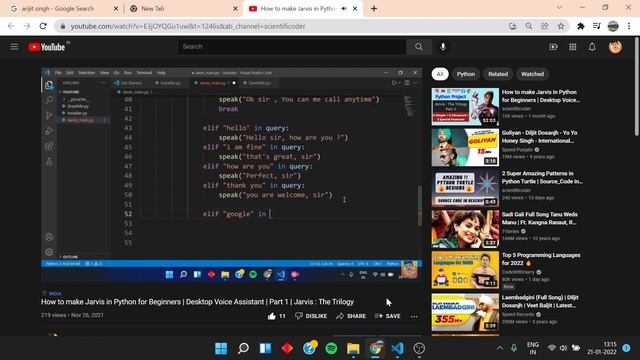Click the SHARE button
640x360 pixels.
pyautogui.click(x=351, y=316)
